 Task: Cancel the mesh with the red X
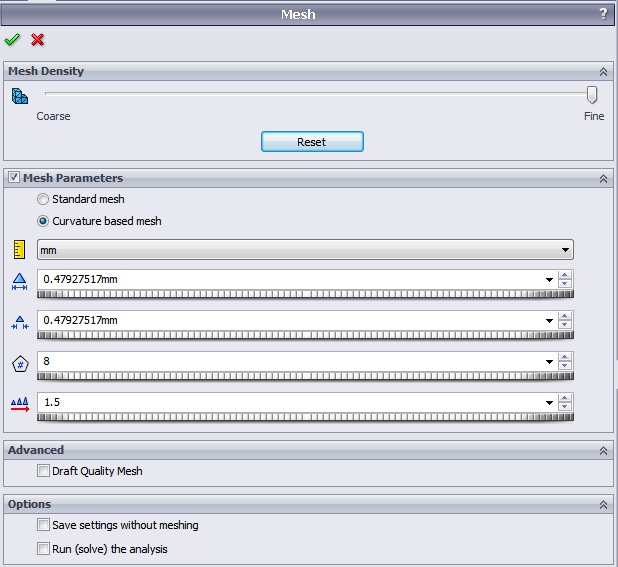pyautogui.click(x=37, y=39)
